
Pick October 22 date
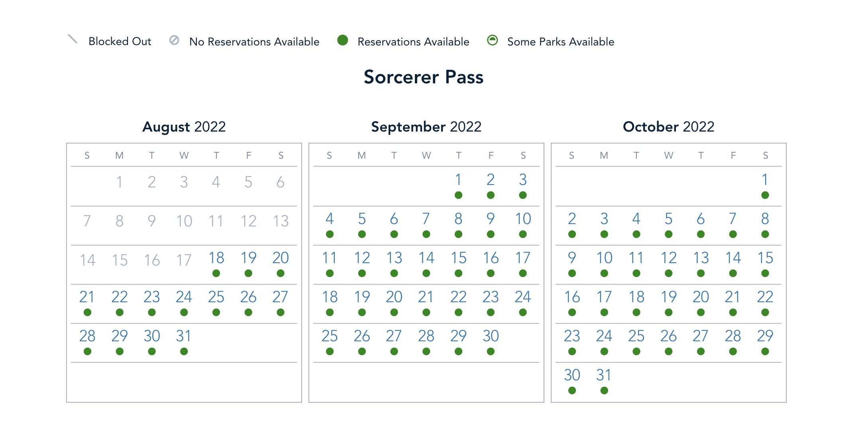point(765,297)
